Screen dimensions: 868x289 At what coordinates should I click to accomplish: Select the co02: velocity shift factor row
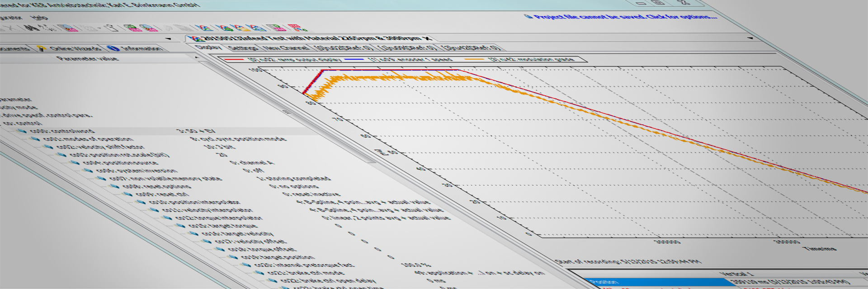tap(104, 147)
